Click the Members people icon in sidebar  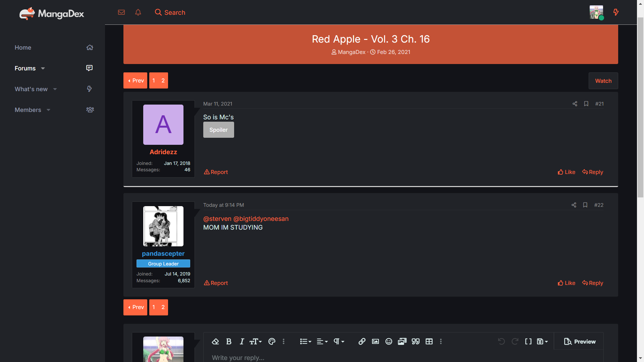[x=90, y=110]
